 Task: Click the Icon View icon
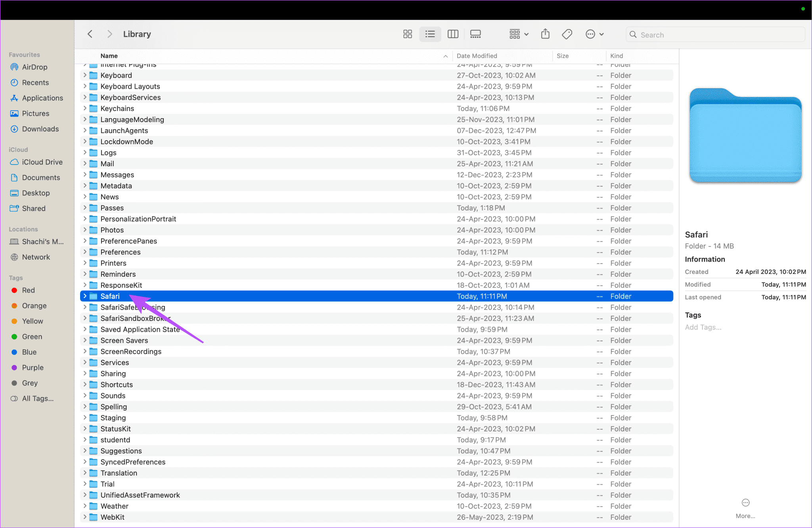(x=407, y=34)
